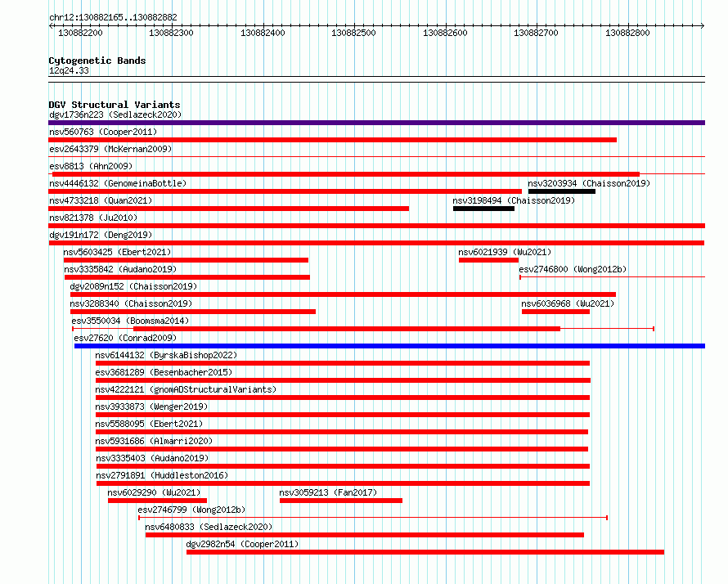Click nsv2791891 (Huddleston2016) label
Image resolution: width=728 pixels, height=584 pixels.
[162, 475]
